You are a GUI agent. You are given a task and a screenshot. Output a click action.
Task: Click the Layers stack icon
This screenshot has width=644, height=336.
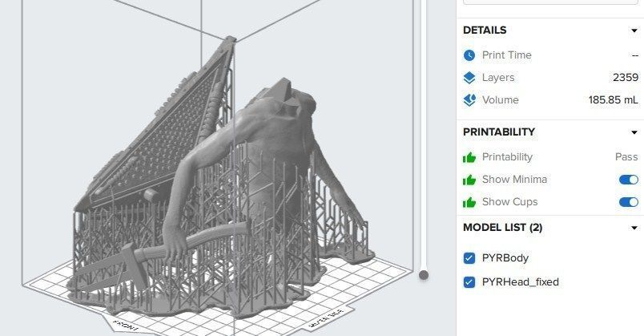point(469,78)
